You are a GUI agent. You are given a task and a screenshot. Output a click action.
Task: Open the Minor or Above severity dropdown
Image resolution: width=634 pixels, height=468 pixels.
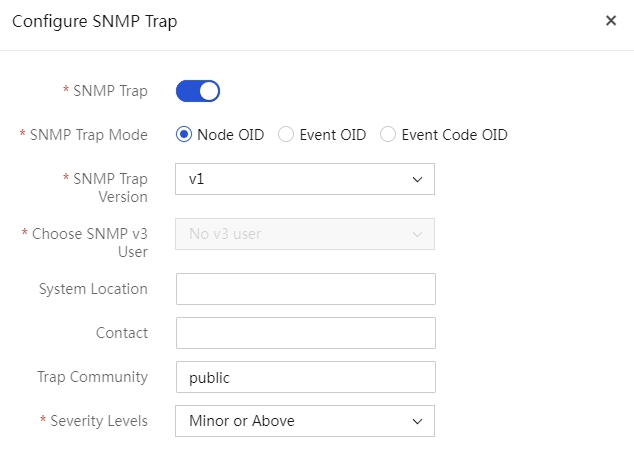305,421
